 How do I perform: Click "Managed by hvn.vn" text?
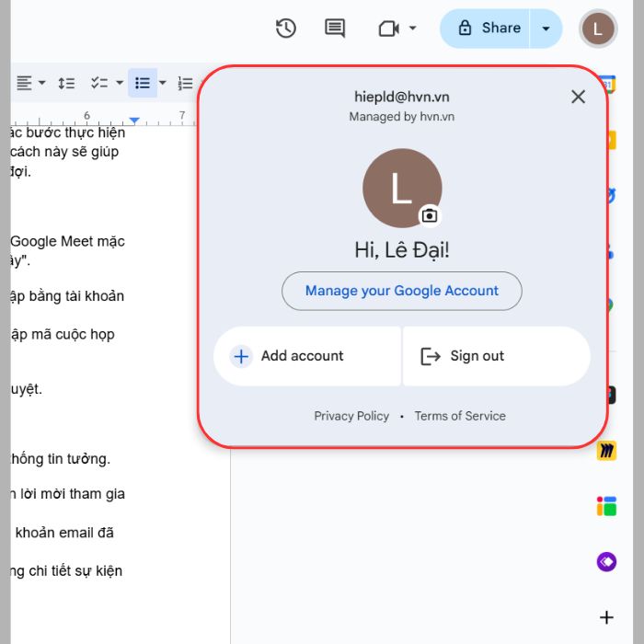(402, 117)
